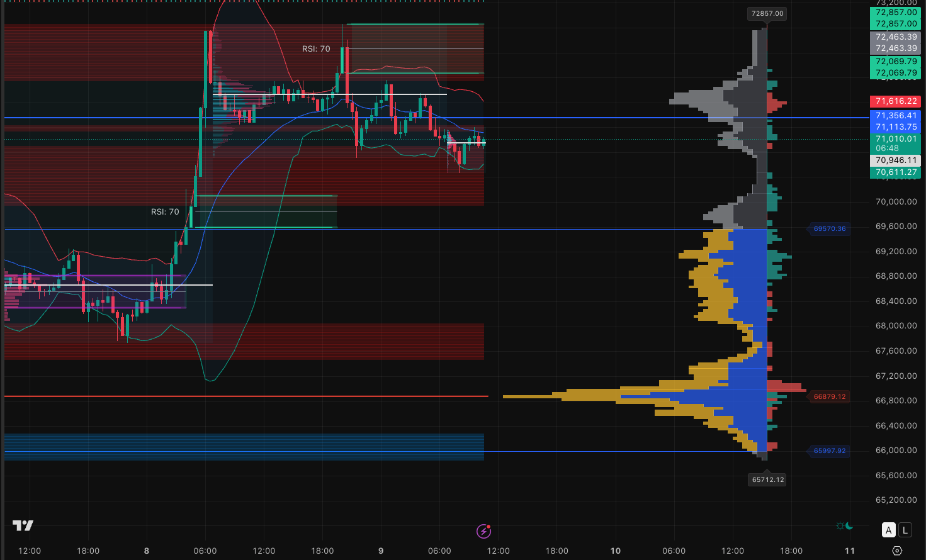Click the blue 69570.36 value area label
The image size is (926, 560).
[829, 228]
